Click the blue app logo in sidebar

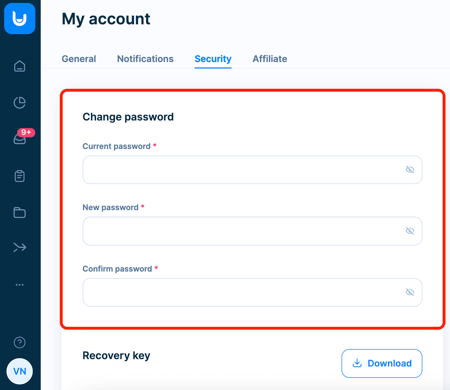20,19
